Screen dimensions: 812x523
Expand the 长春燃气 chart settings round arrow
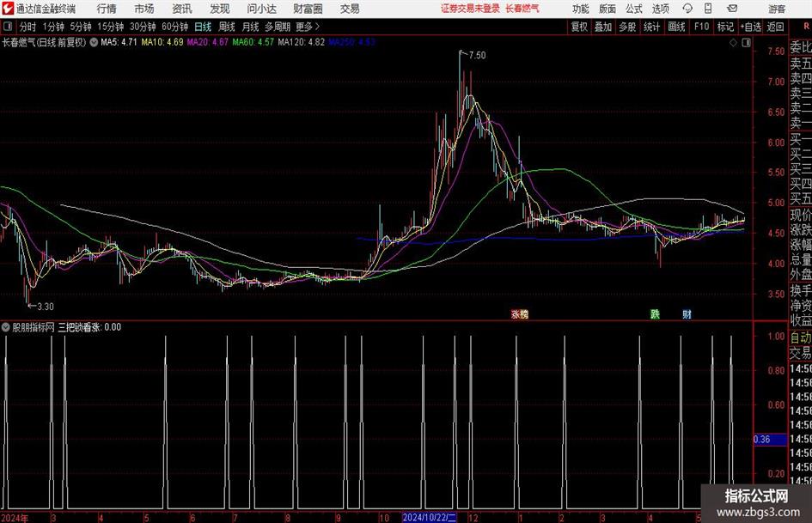pyautogui.click(x=94, y=42)
